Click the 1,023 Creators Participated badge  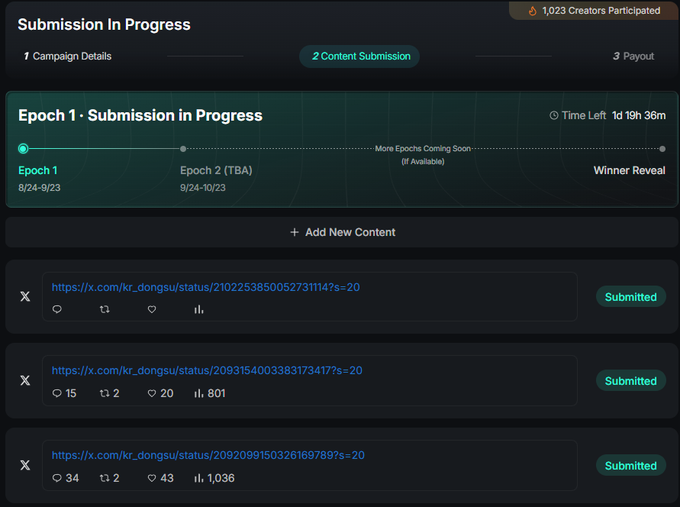(x=594, y=11)
